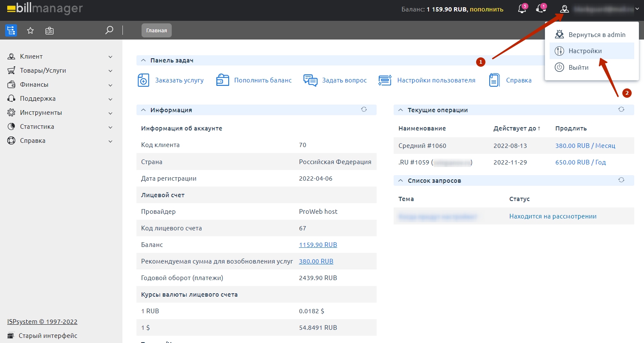Click the chevron next to 'Финансы'
Screen dimensions: 644x343
111,85
